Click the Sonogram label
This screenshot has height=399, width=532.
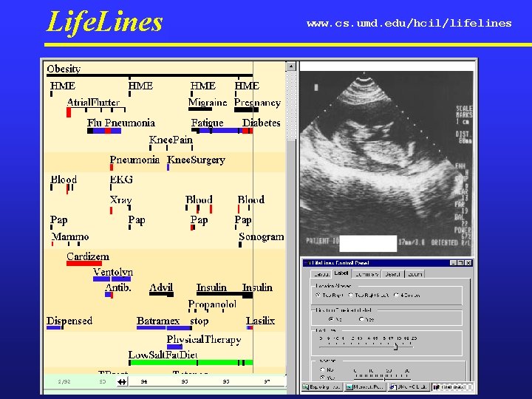[262, 237]
